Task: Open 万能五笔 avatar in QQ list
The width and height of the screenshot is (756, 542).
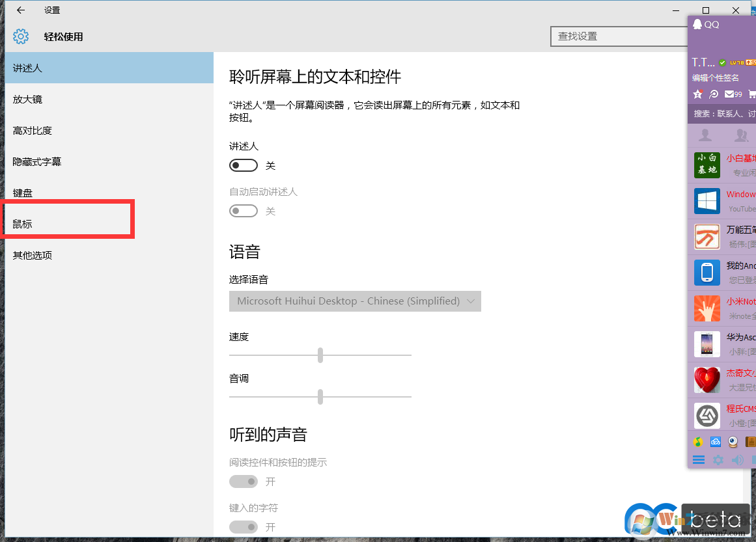Action: pos(707,237)
